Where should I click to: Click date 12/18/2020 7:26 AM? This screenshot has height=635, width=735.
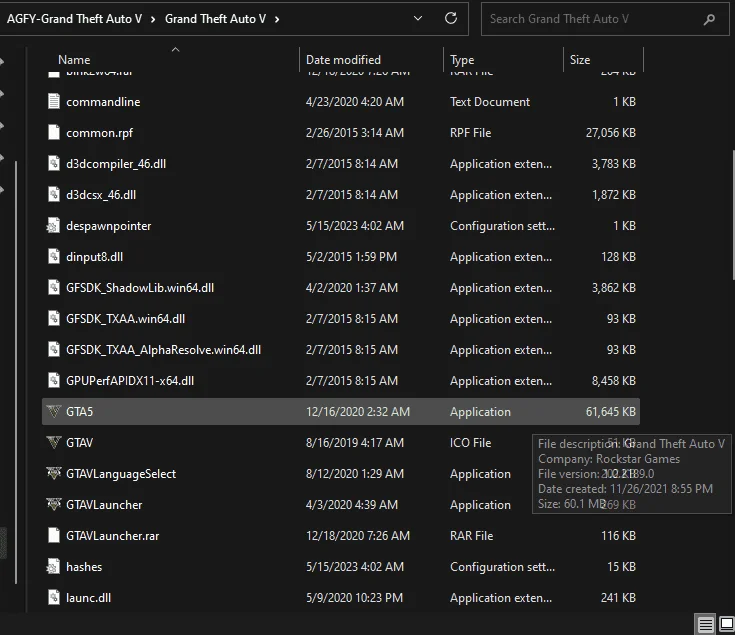point(358,535)
